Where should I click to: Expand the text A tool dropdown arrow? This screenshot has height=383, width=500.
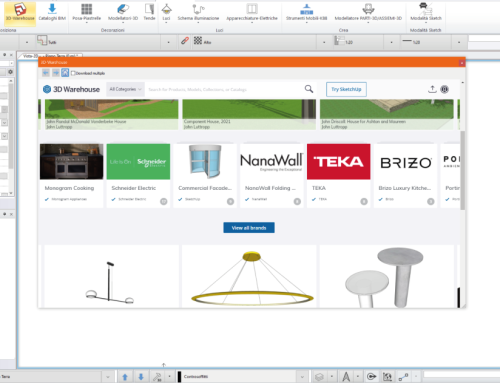coord(358,377)
